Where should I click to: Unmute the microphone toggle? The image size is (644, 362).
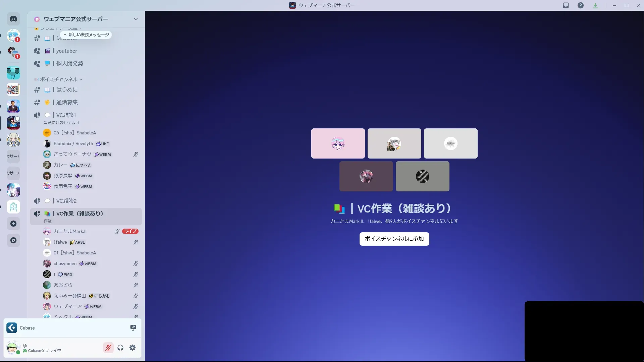point(108,348)
